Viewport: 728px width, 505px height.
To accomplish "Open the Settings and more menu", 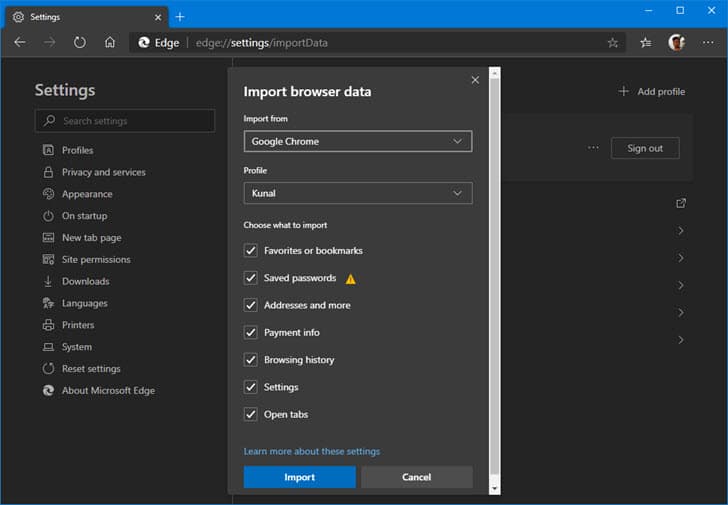I will tap(708, 43).
